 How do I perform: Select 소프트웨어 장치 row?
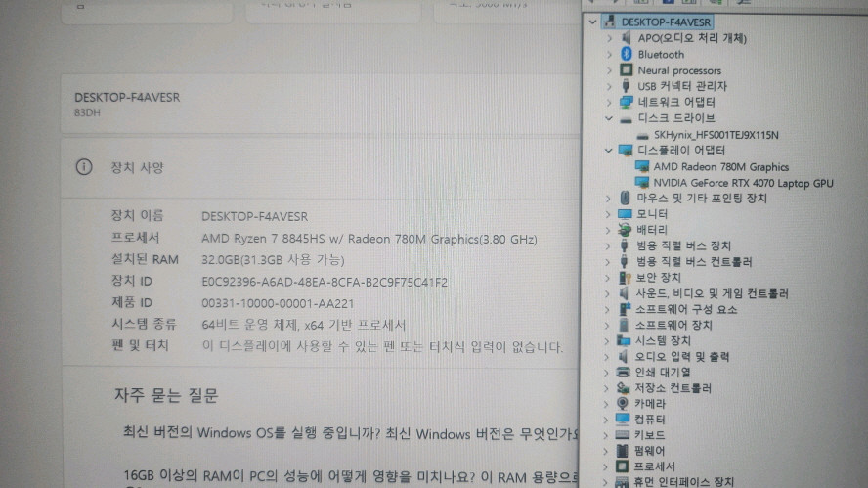(673, 325)
